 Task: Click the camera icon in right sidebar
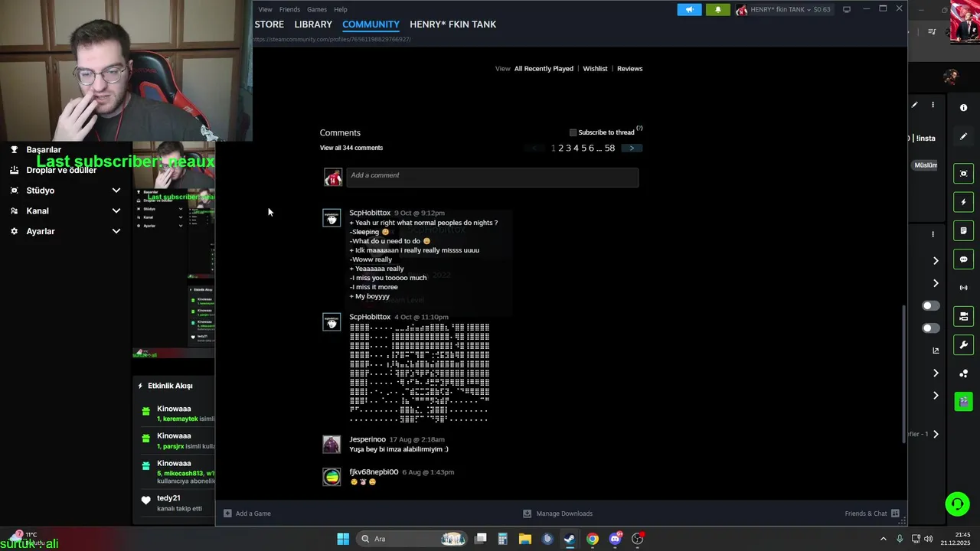click(964, 316)
